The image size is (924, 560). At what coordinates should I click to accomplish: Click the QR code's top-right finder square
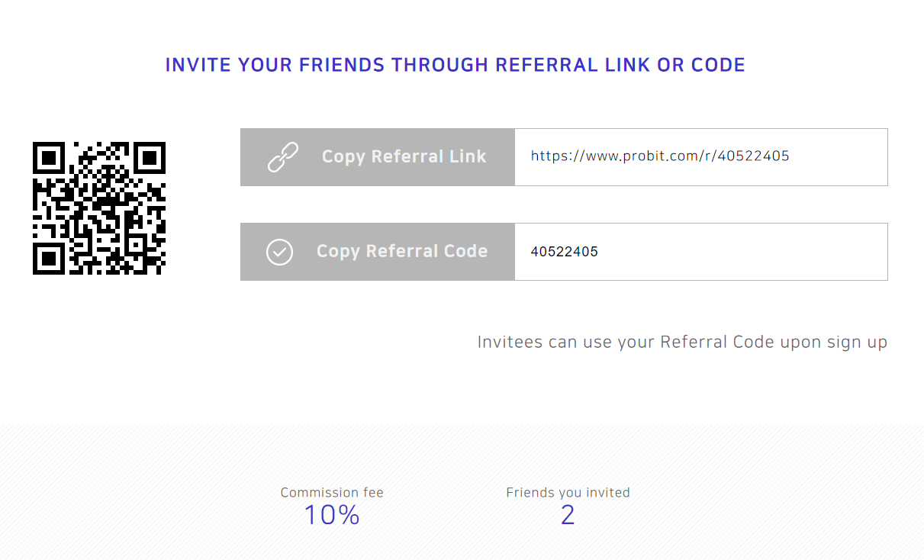tap(150, 158)
